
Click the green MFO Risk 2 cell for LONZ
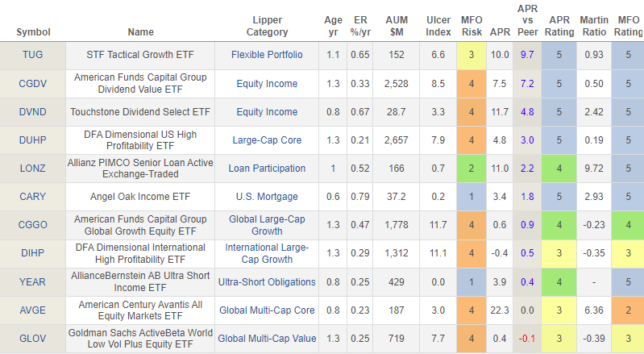pyautogui.click(x=472, y=169)
